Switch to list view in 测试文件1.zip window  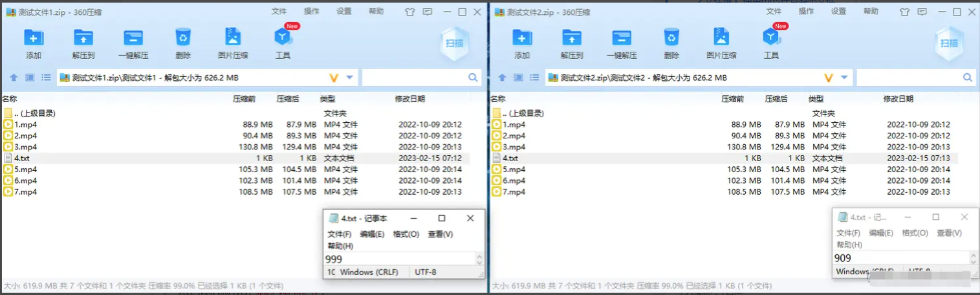pyautogui.click(x=46, y=78)
